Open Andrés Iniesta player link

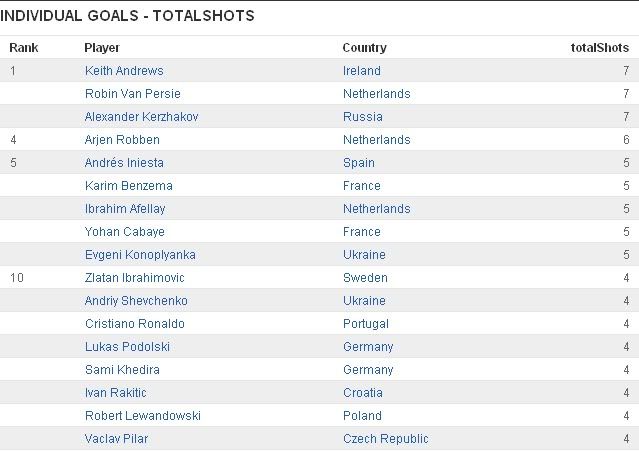pos(124,163)
